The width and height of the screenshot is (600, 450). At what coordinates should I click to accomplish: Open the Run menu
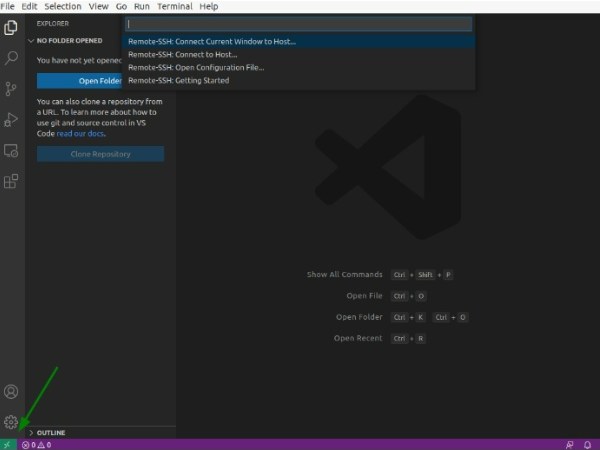[142, 7]
